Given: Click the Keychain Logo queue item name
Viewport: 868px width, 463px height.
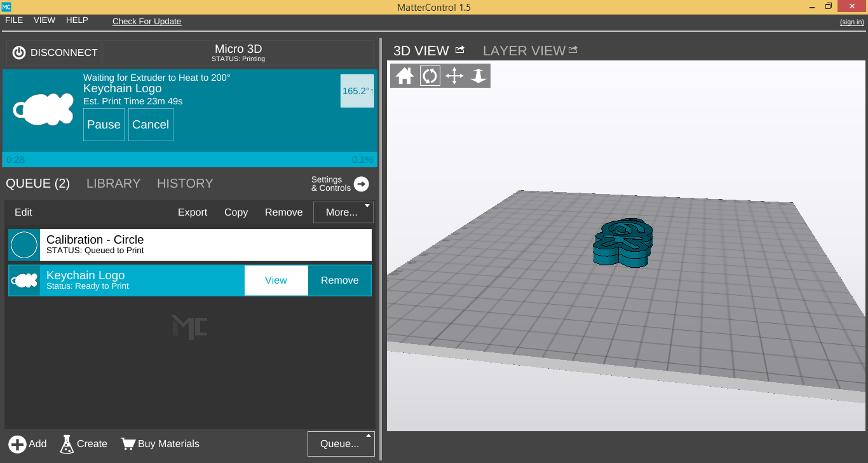Looking at the screenshot, I should [86, 275].
